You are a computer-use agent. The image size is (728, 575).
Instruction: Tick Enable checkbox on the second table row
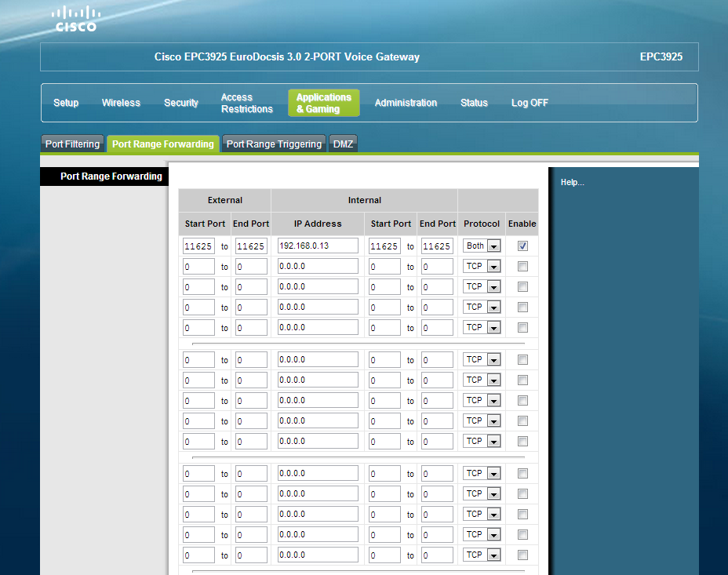pos(522,267)
